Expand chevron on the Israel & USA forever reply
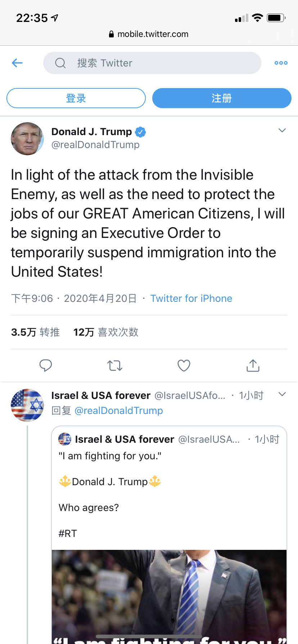 point(282,394)
